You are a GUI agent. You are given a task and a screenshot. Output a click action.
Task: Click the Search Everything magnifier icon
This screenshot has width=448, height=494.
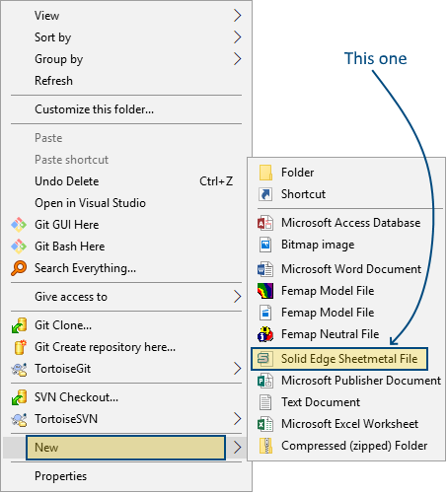[x=19, y=268]
